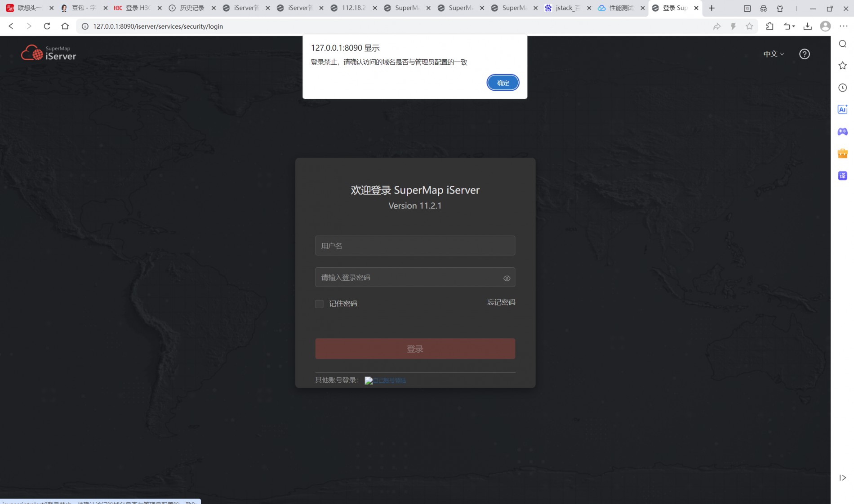Expand the 中文 language dropdown

773,54
